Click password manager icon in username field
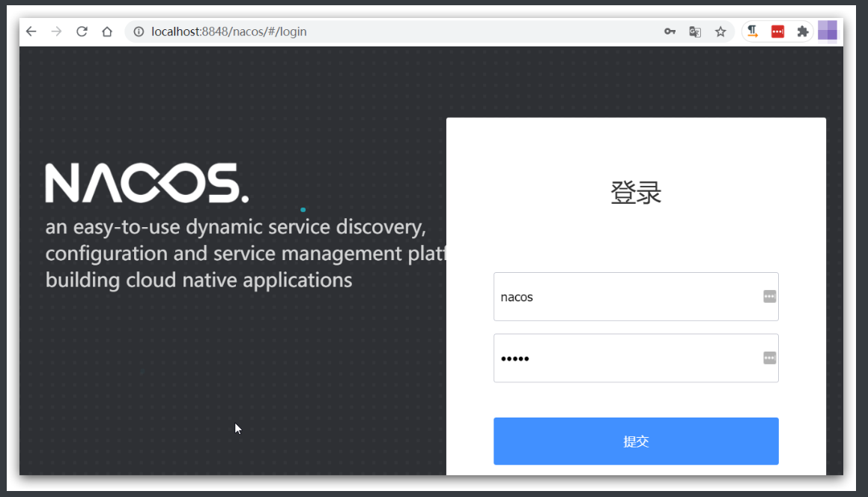This screenshot has width=868, height=497. coord(769,296)
